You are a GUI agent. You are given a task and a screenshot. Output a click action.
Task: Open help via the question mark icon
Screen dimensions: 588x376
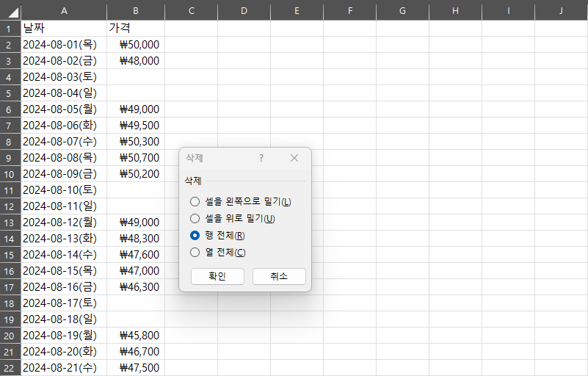pos(261,158)
